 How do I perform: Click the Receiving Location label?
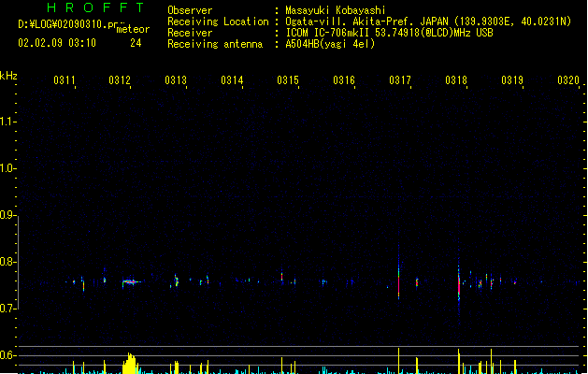coord(218,22)
